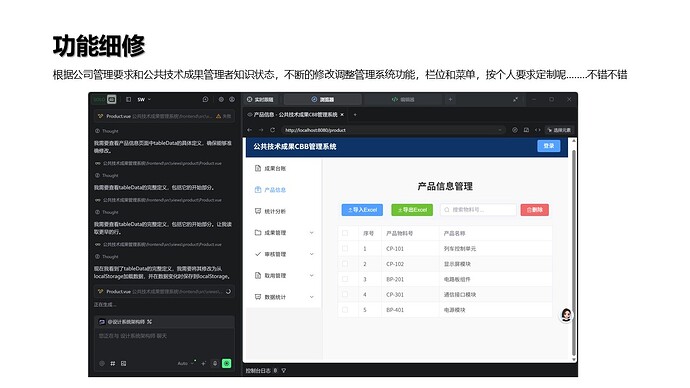Open the chat history clock icon
690x388 pixels.
[x=205, y=99]
